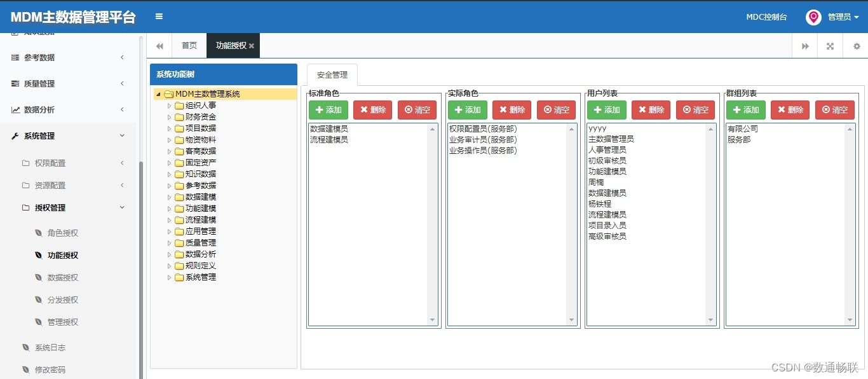The height and width of the screenshot is (379, 868).
Task: Expand the 物资物料 tree node arrow
Action: (170, 140)
